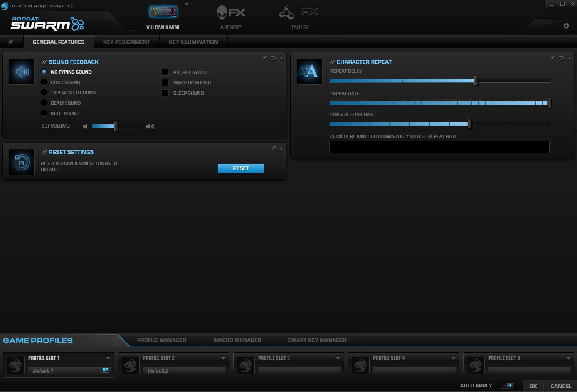Click the repeat rate test field

pos(439,147)
